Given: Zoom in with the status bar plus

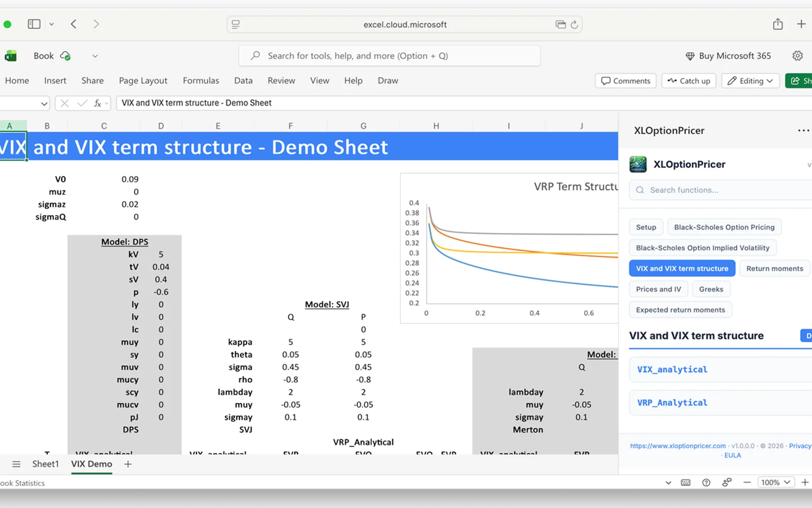Looking at the screenshot, I should pyautogui.click(x=805, y=483).
